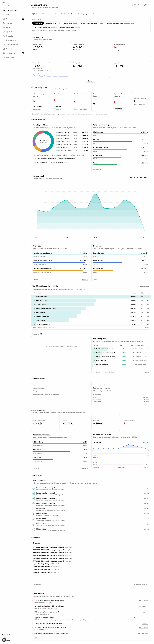This screenshot has width=154, height=644.
Task: Click View all in By project card
Action: tap(85, 280)
